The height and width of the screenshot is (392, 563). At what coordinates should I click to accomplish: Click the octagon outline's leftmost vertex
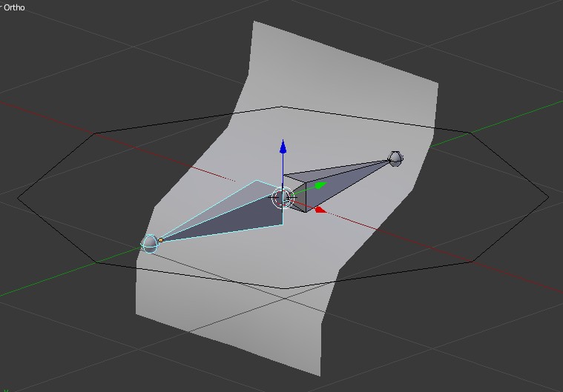pyautogui.click(x=18, y=197)
